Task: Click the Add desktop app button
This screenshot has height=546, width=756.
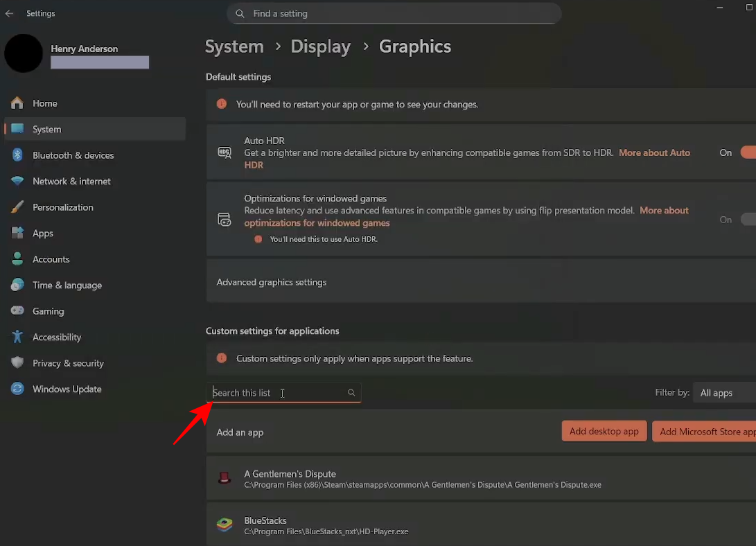Action: [x=604, y=431]
